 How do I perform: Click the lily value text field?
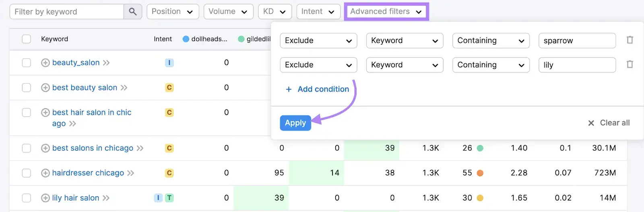pyautogui.click(x=577, y=65)
